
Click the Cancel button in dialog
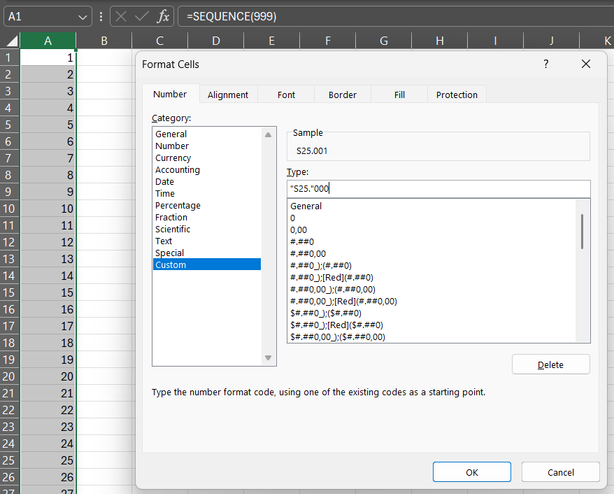click(560, 472)
